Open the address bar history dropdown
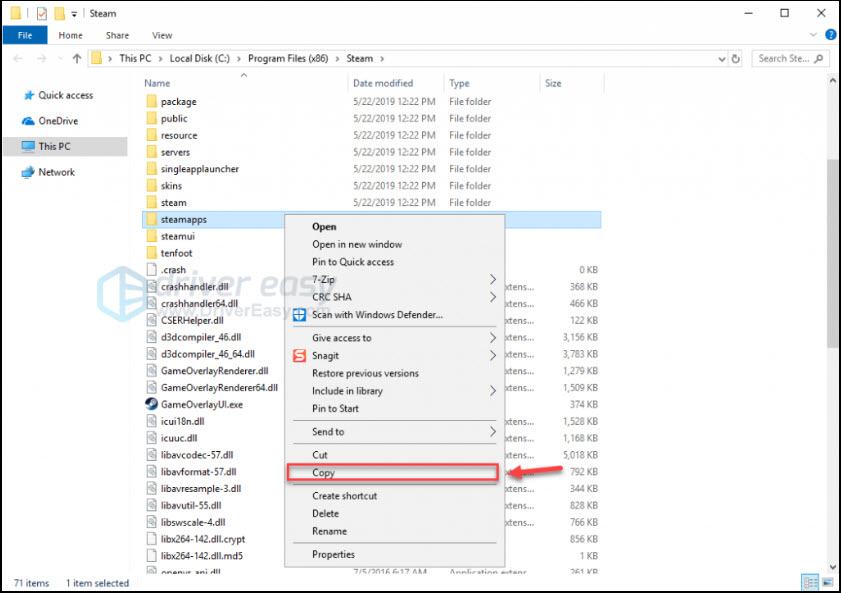The height and width of the screenshot is (593, 841). [722, 59]
